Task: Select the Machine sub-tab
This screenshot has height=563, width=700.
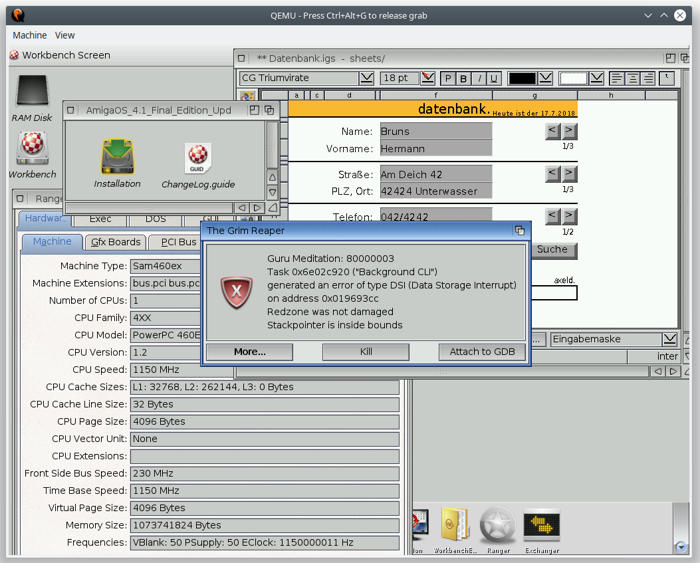Action: click(52, 242)
